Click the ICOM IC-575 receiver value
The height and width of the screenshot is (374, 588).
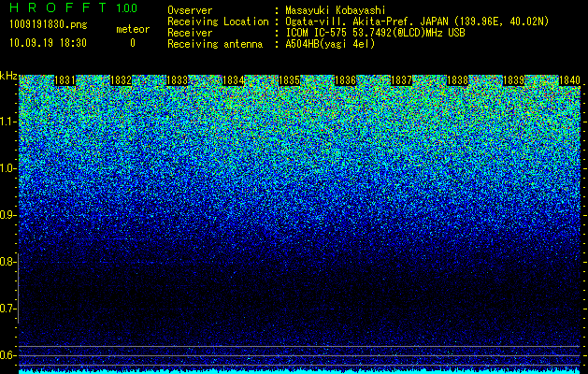375,33
